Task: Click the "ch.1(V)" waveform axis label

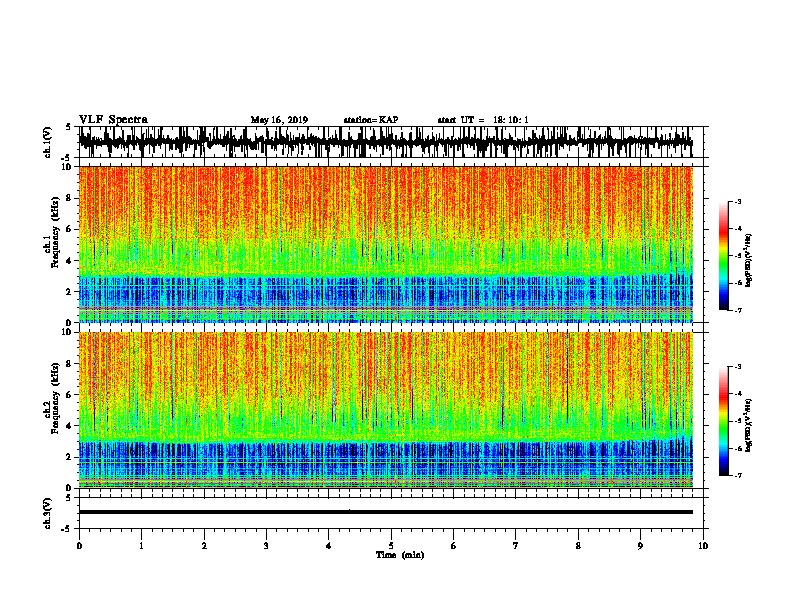Action: pos(48,142)
